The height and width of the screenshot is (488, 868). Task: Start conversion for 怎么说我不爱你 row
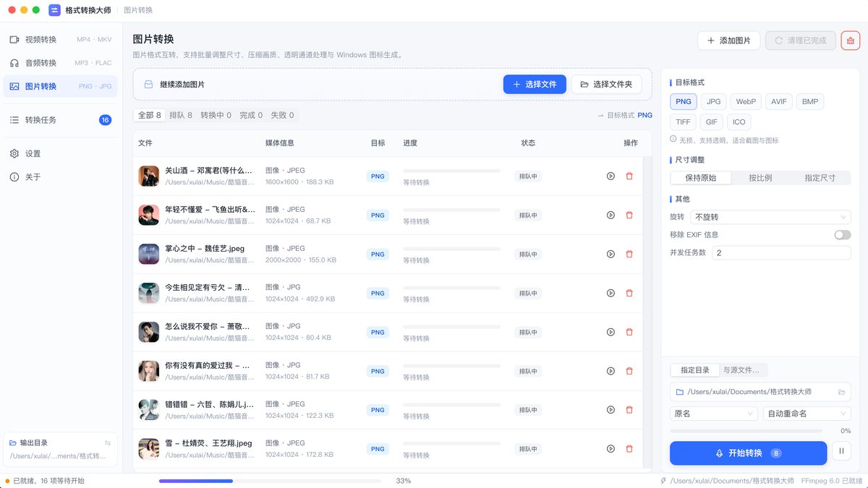click(x=610, y=332)
